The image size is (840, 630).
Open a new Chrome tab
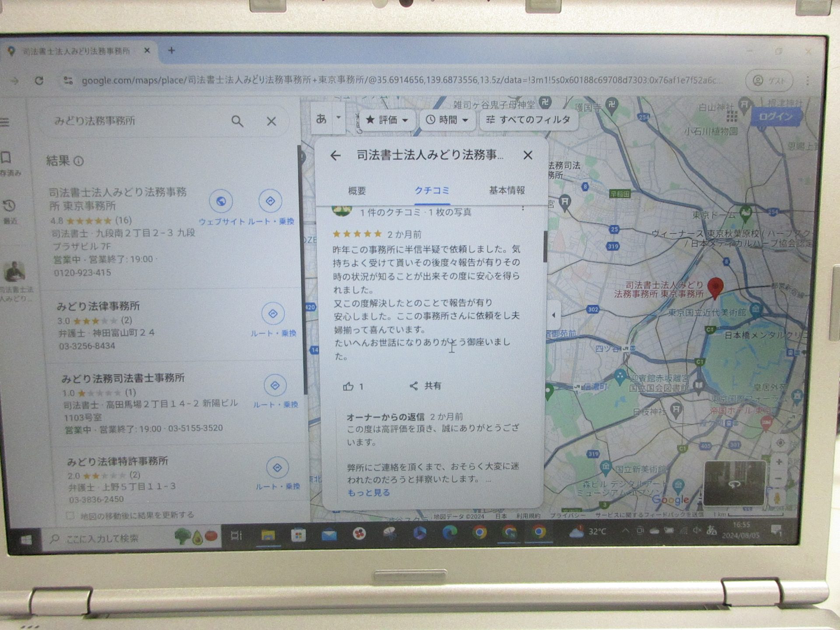click(171, 51)
